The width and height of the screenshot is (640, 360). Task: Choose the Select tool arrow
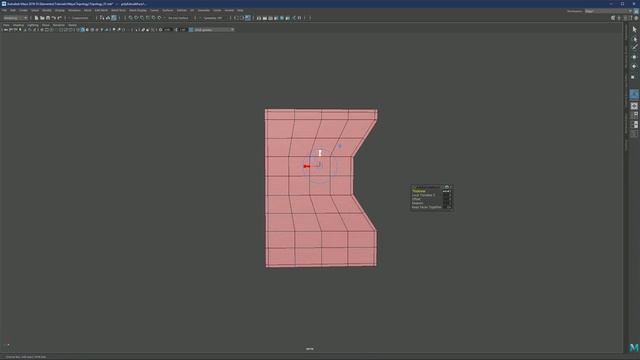click(634, 29)
